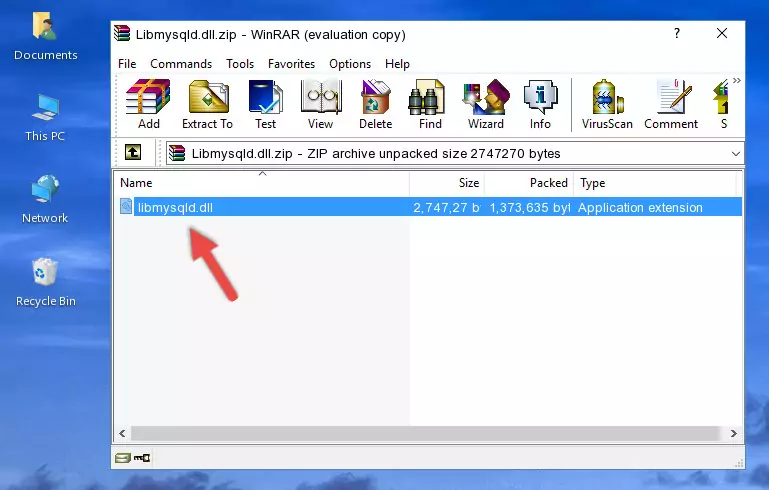Click the 1,373,635 packed size cell
Viewport: 769px width, 490px height.
(529, 207)
